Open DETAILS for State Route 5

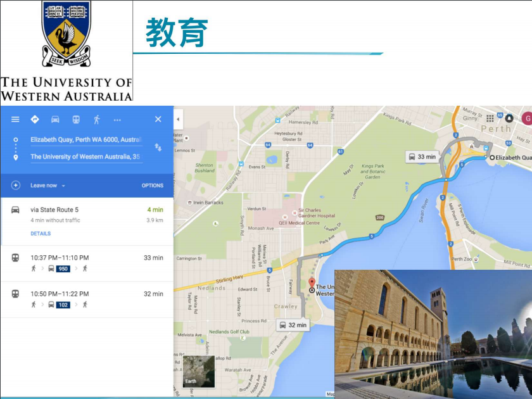41,234
